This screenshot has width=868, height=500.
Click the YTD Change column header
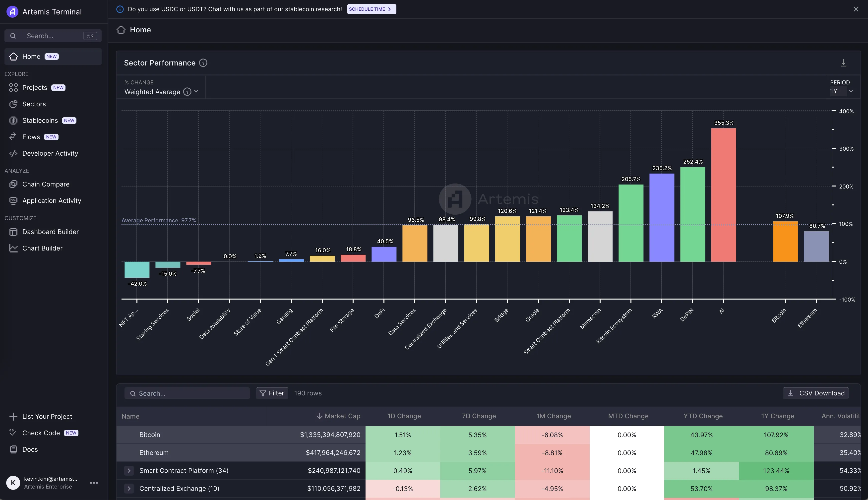(703, 416)
